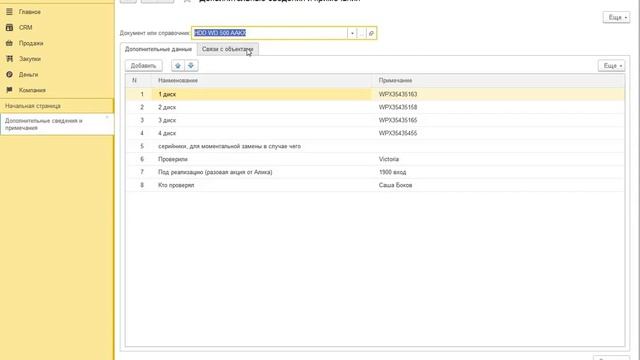This screenshot has width=640, height=360.
Task: Open the Компания flag icon
Action: [9, 90]
